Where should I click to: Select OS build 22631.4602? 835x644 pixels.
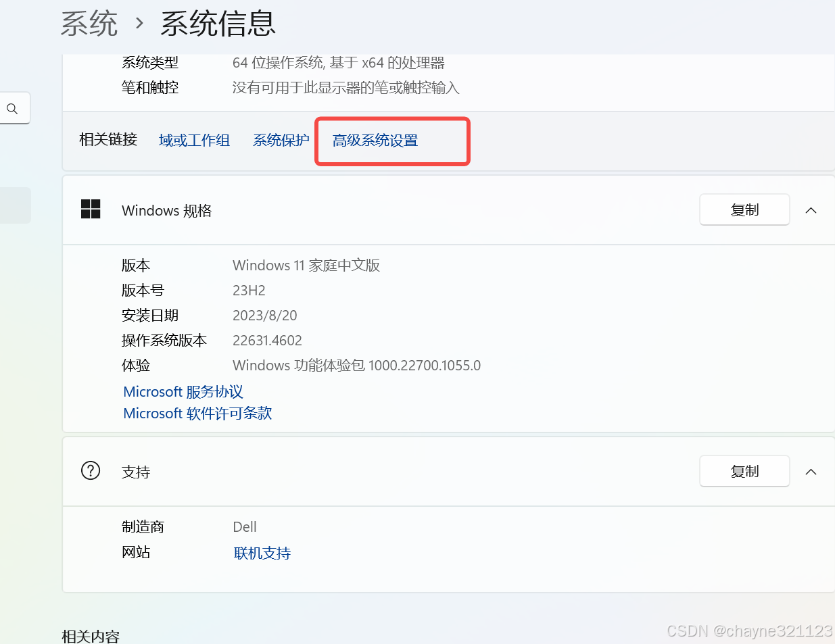pyautogui.click(x=267, y=341)
